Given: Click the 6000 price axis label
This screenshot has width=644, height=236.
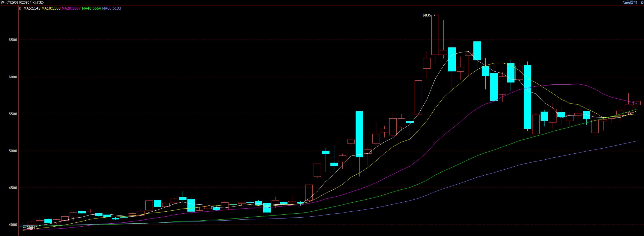Looking at the screenshot, I should [x=13, y=77].
